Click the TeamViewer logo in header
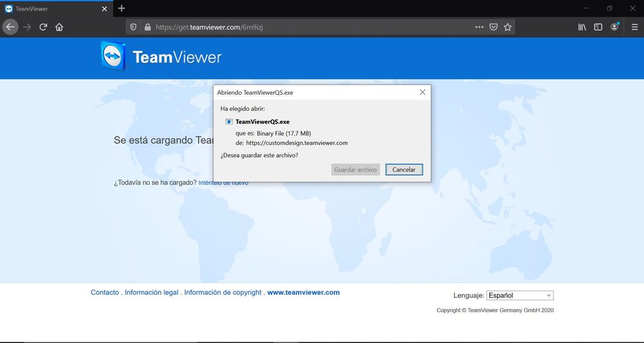 [x=161, y=57]
